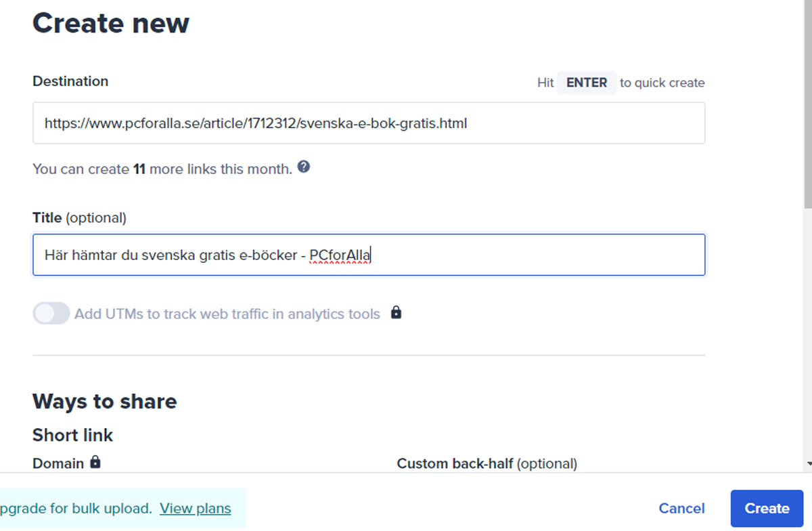812x531 pixels.
Task: Enable the Add UTMs toggle switch
Action: click(x=51, y=314)
